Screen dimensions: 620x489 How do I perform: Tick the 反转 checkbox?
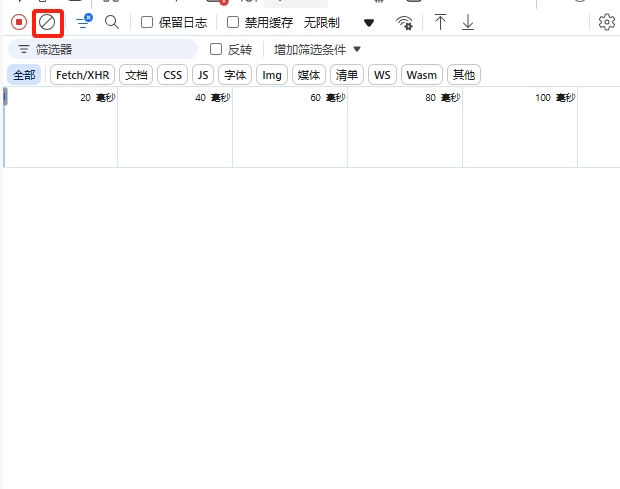pos(216,49)
